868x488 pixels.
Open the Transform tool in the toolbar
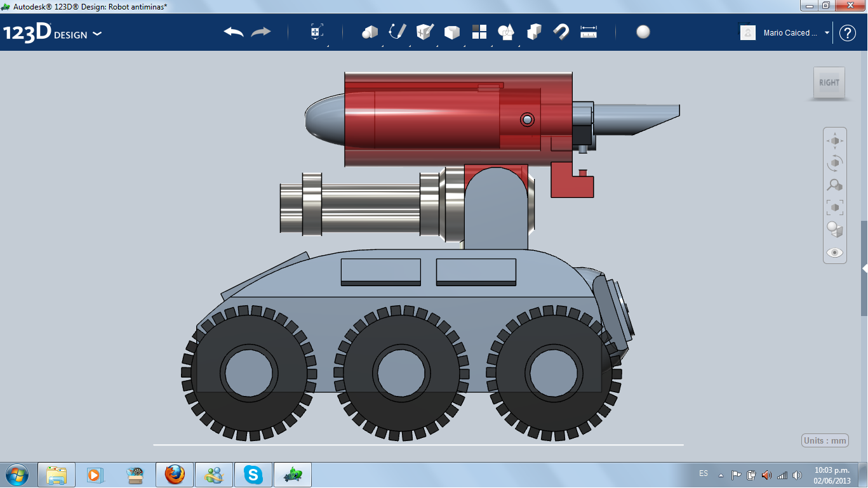pos(317,32)
